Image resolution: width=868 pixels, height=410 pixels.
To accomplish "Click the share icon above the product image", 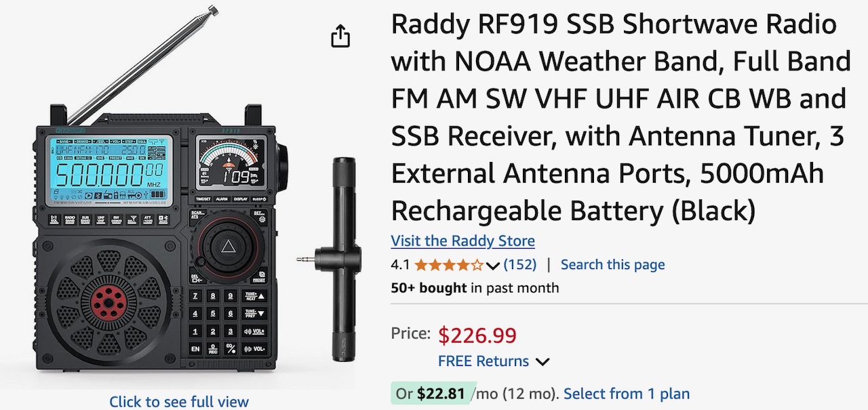I will 340,36.
